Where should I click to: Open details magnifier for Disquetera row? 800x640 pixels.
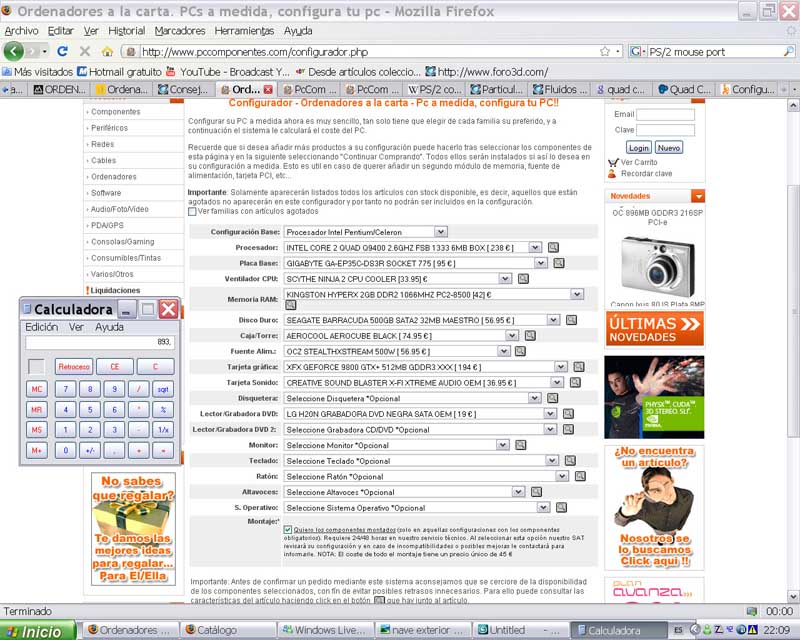[x=553, y=398]
